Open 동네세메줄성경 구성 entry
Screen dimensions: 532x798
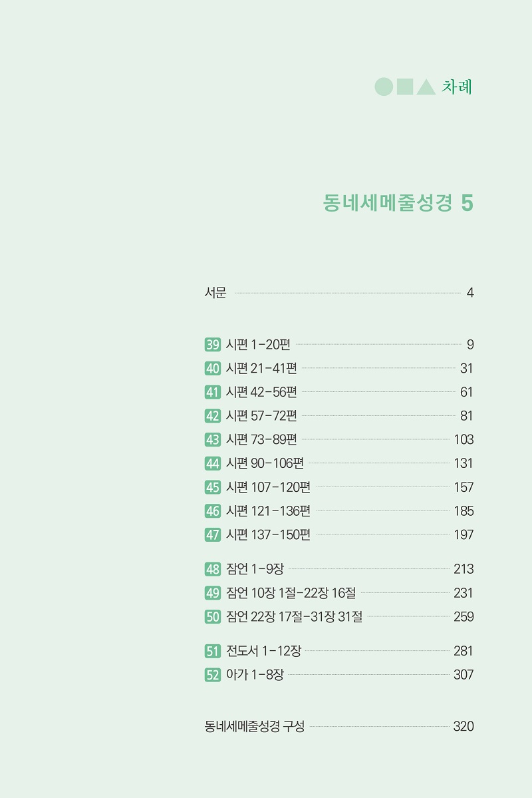point(338,726)
